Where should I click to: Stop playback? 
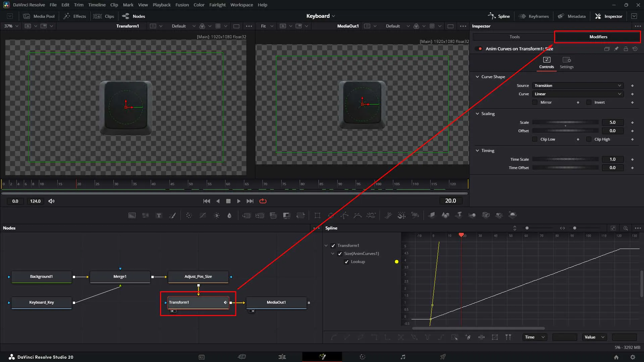coord(228,201)
